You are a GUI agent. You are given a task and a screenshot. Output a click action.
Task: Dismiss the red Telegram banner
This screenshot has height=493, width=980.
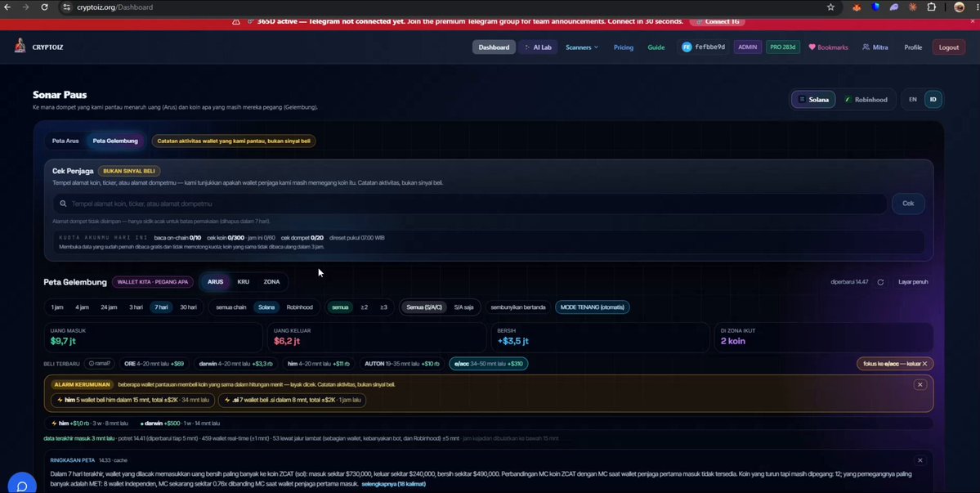tap(973, 21)
